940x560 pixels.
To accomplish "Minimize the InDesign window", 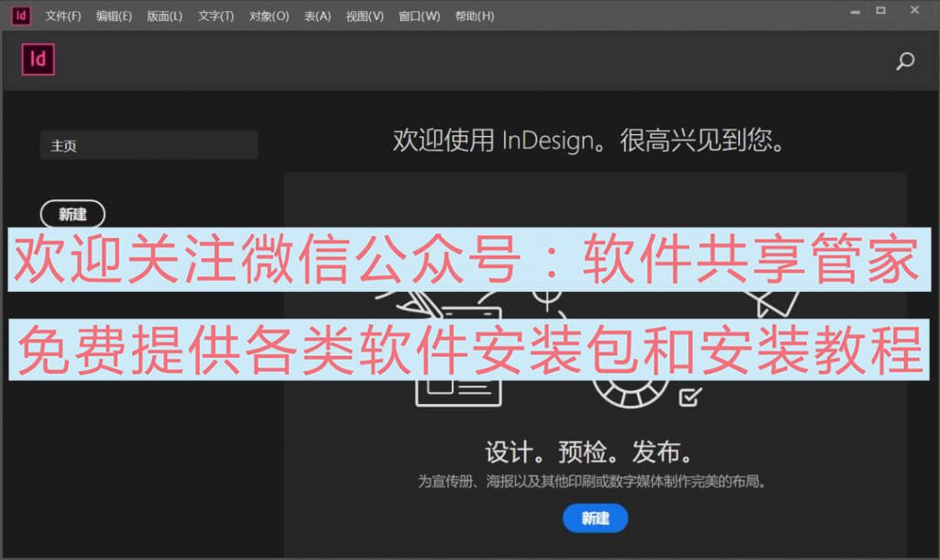I will 856,11.
